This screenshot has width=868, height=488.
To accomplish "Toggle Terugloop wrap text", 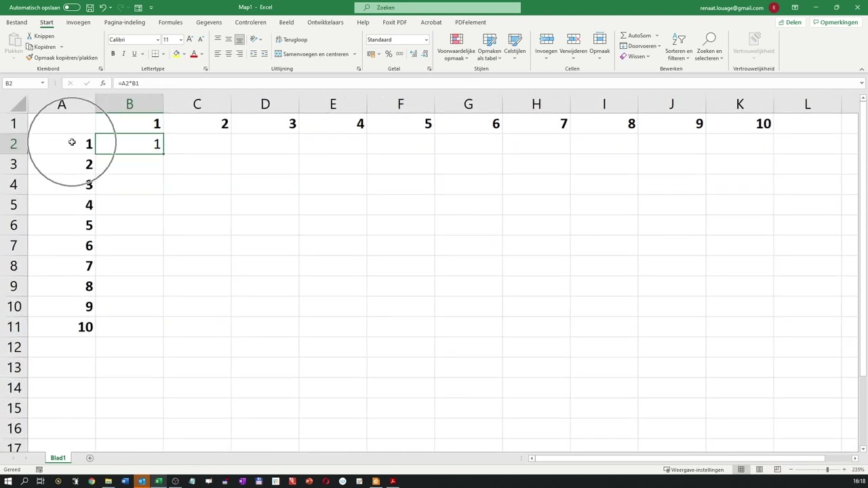I will [x=292, y=39].
